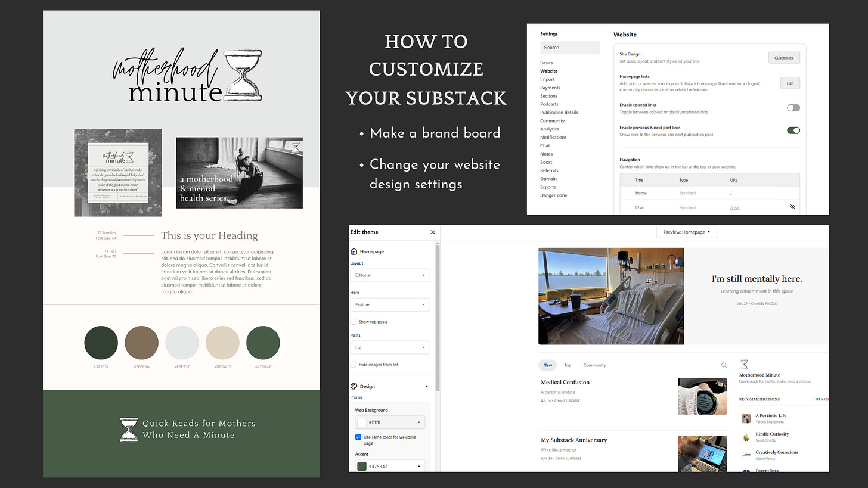Screen dimensions: 868x488
Task: Click the smartwatch thumbnail for Medical Confusion
Action: [703, 396]
